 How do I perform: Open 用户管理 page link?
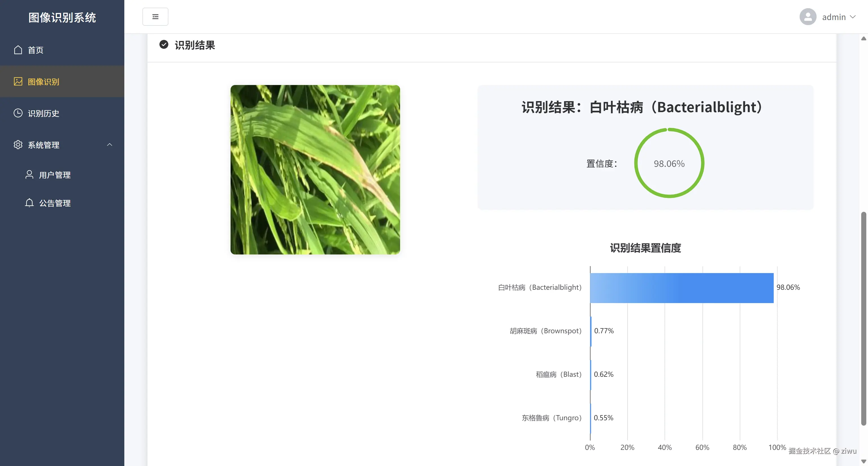tap(55, 175)
